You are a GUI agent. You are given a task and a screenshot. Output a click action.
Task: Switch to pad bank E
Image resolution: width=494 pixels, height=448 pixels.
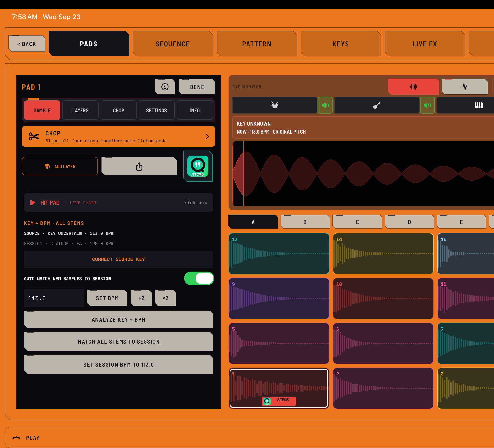(x=461, y=222)
